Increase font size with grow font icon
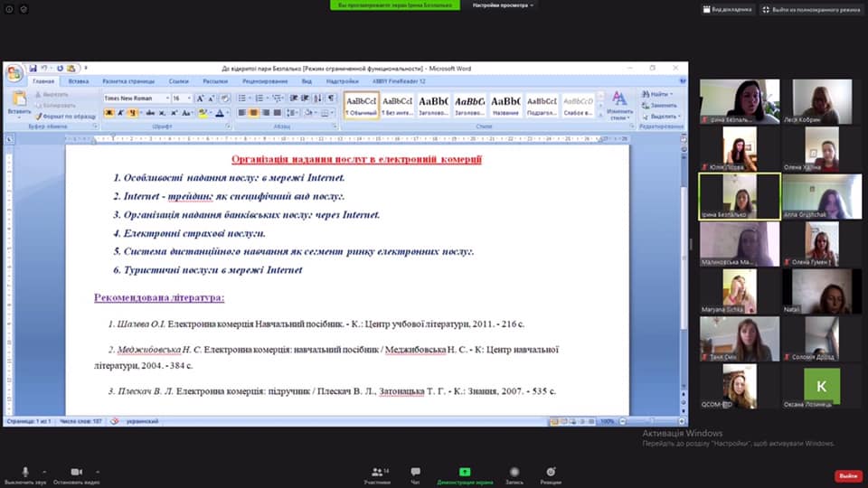Image resolution: width=868 pixels, height=488 pixels. [200, 98]
